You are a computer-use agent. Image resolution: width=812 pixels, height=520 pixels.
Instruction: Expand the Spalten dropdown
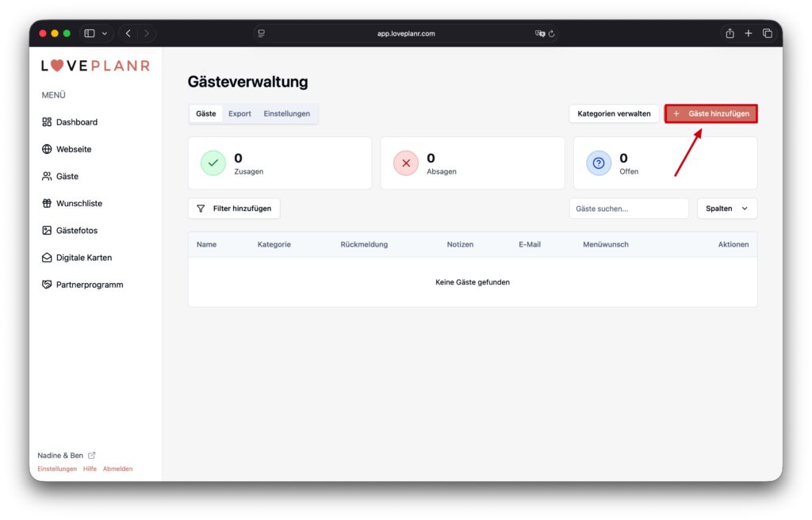[726, 208]
